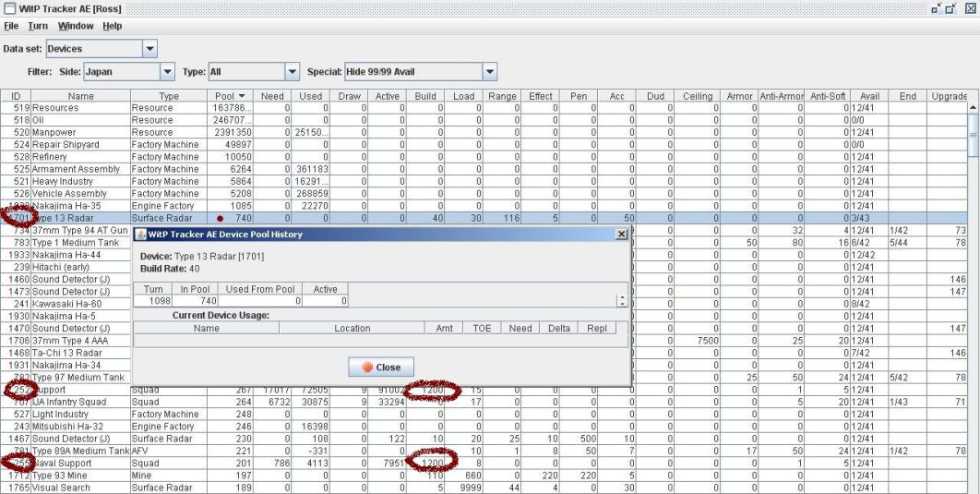Viewport: 980px width, 494px height.
Task: Select the Type 13 Radar row
Action: (484, 218)
